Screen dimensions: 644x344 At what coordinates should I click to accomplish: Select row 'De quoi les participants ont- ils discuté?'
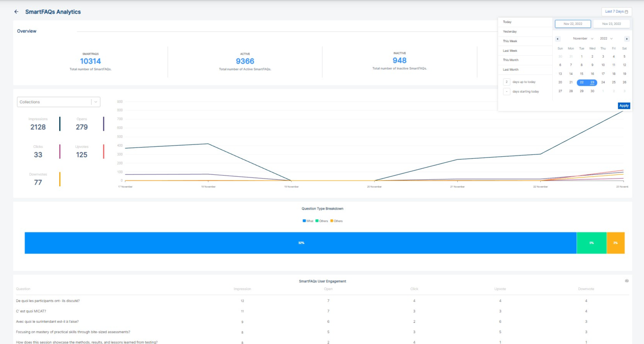pyautogui.click(x=322, y=301)
